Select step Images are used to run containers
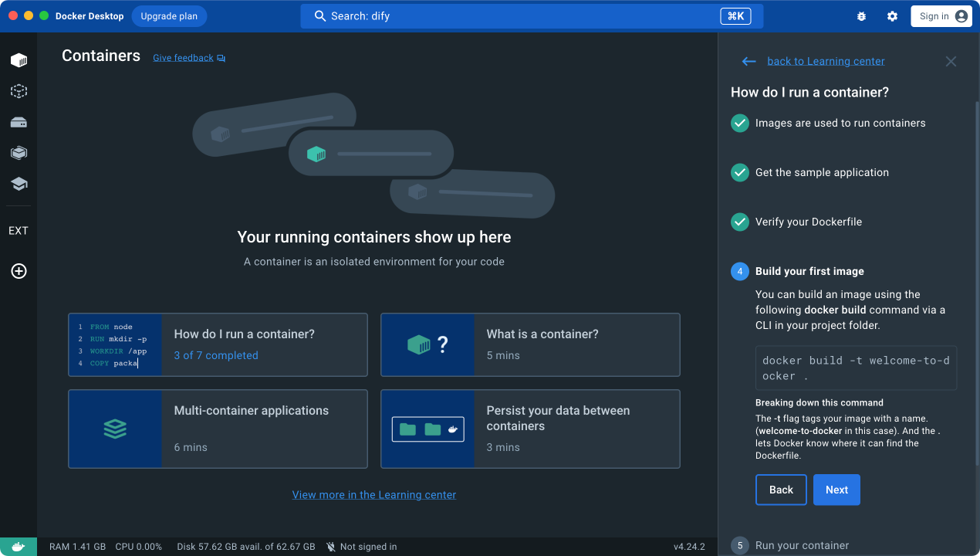Image resolution: width=980 pixels, height=556 pixels. click(x=840, y=124)
